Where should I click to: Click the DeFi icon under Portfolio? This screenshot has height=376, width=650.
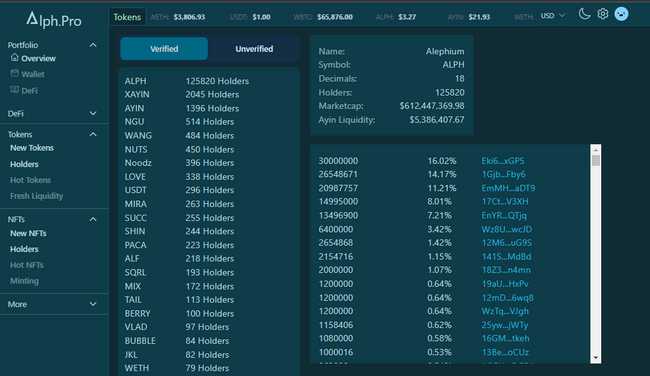pos(15,90)
